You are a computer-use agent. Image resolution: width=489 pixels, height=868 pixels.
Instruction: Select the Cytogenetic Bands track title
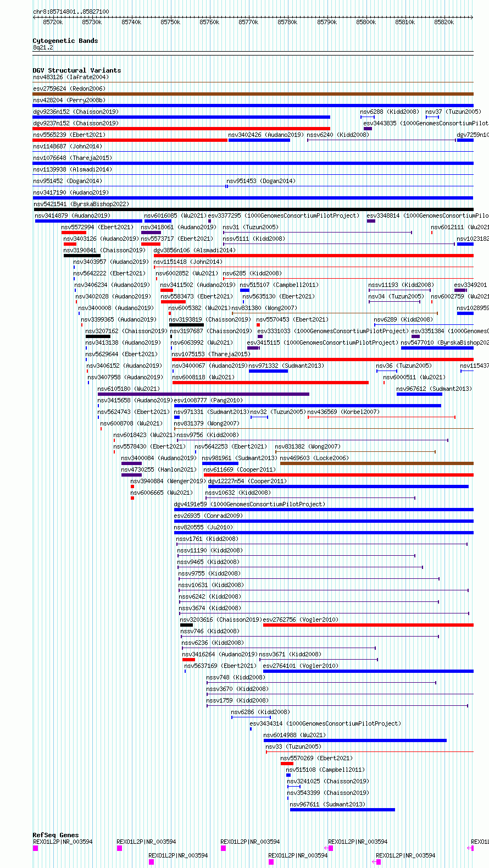[65, 41]
